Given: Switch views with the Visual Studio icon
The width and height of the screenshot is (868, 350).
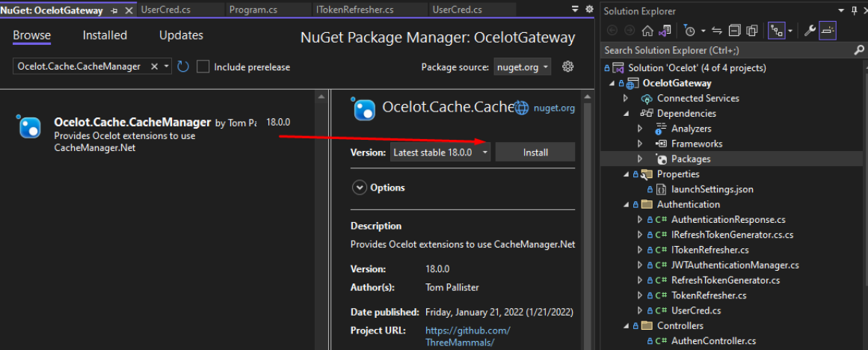Looking at the screenshot, I should (665, 31).
